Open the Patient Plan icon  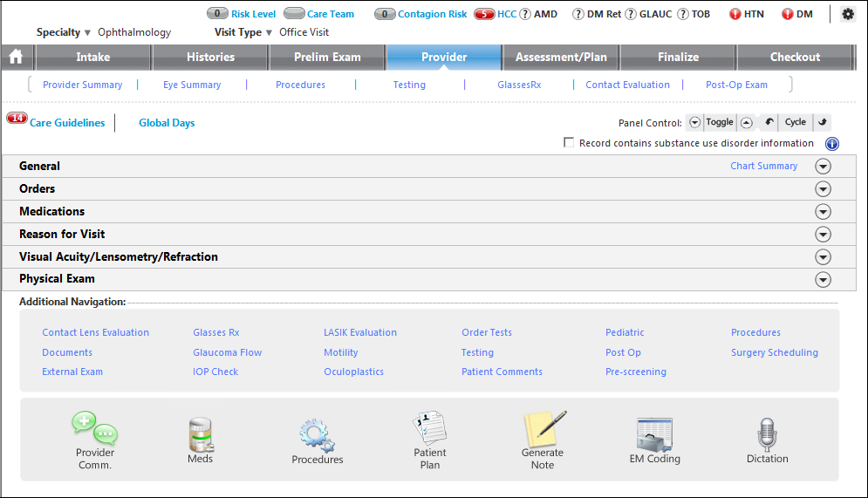pyautogui.click(x=429, y=427)
